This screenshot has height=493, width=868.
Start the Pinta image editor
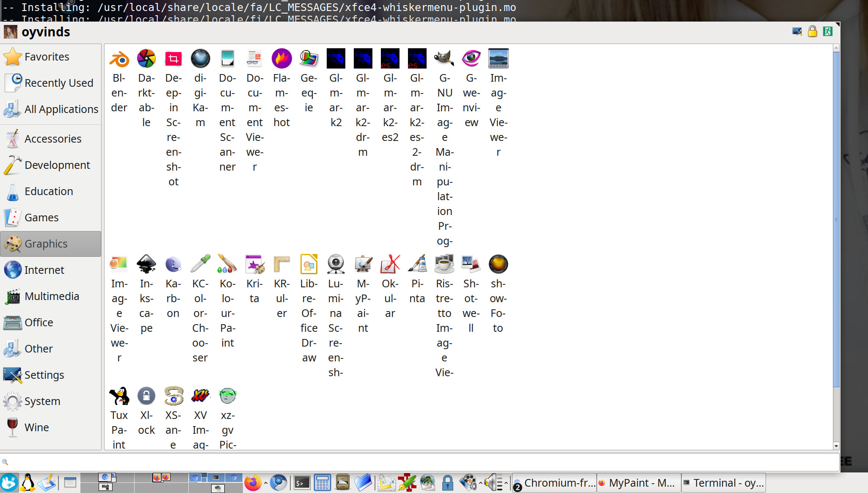417,265
